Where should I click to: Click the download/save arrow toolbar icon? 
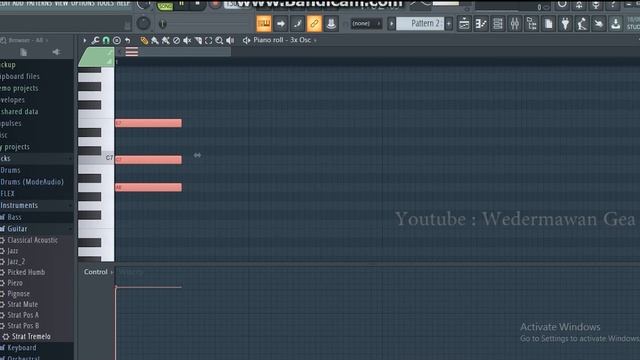coord(616,24)
